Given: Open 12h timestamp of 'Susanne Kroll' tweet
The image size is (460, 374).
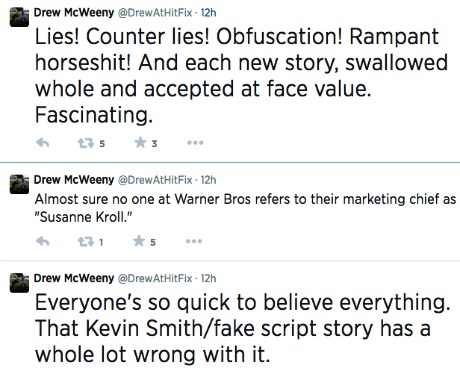Looking at the screenshot, I should coord(208,180).
